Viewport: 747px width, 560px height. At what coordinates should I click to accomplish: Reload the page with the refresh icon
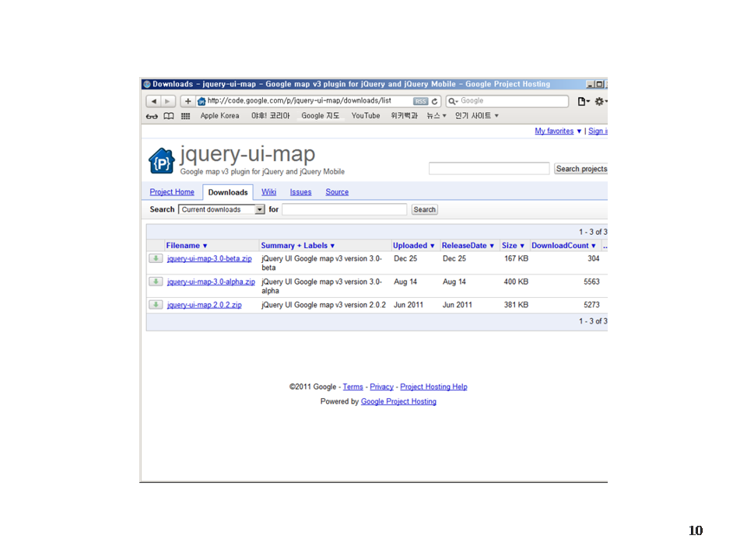click(434, 101)
